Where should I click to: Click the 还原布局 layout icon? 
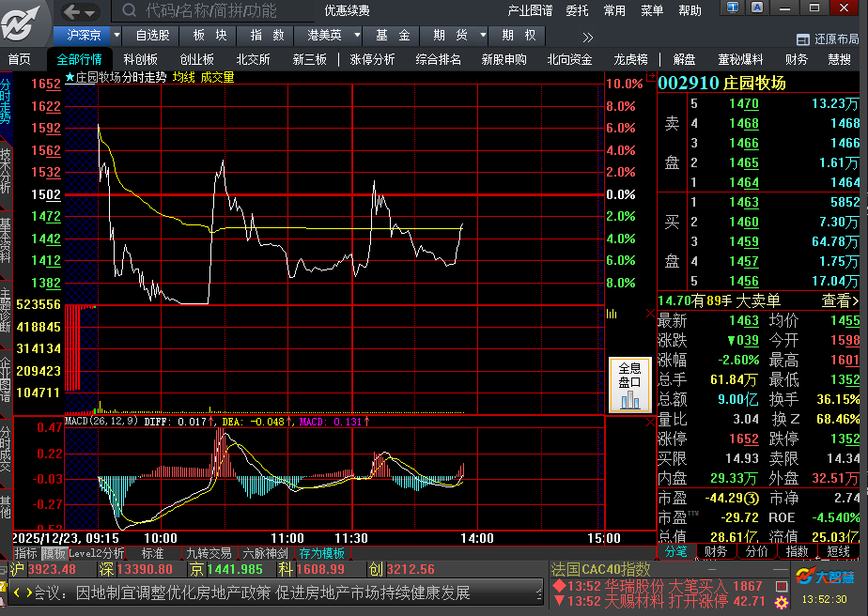click(802, 39)
